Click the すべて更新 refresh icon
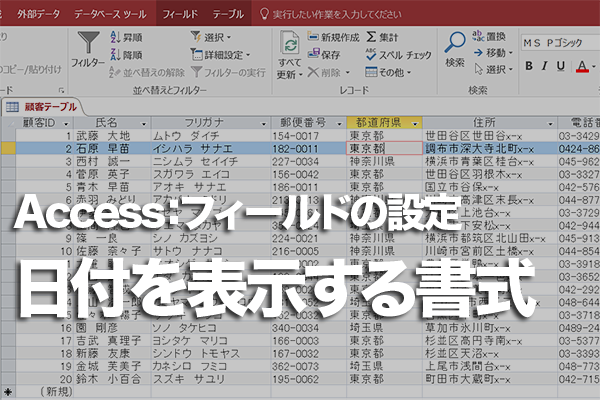Viewport: 600px width, 400px height. 290,43
